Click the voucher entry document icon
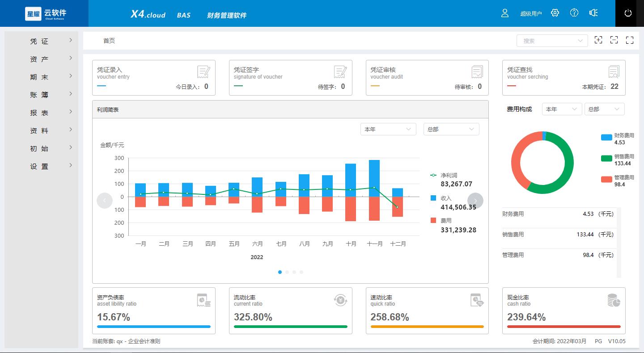 tap(204, 71)
